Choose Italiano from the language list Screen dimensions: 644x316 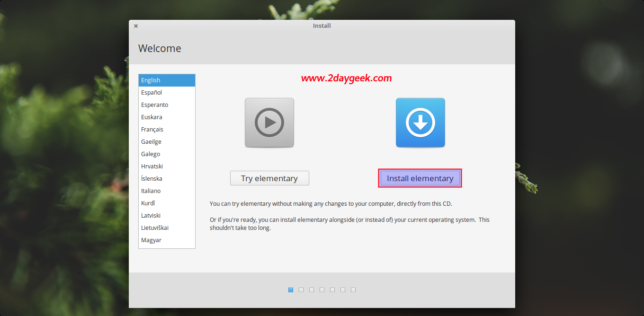point(167,191)
